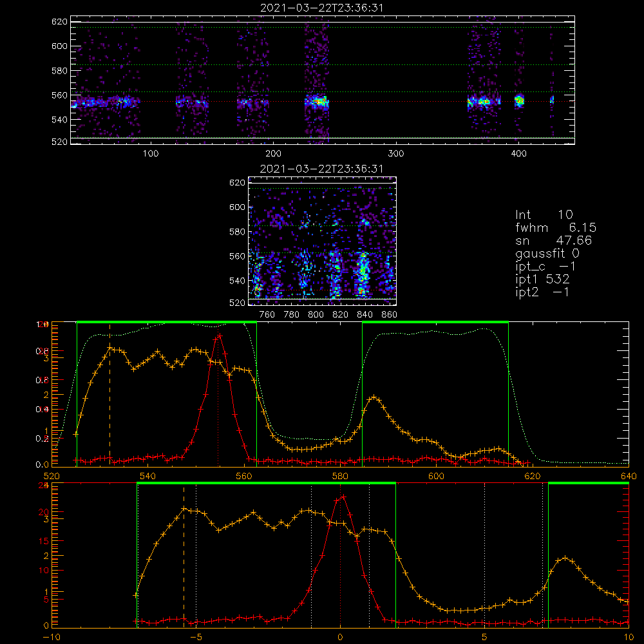
Task: Click x-axis label 600 on third plot
Action: coord(436,476)
